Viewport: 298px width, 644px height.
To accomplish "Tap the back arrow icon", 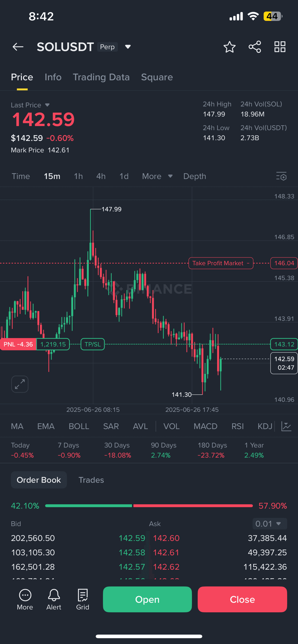I will pos(18,47).
